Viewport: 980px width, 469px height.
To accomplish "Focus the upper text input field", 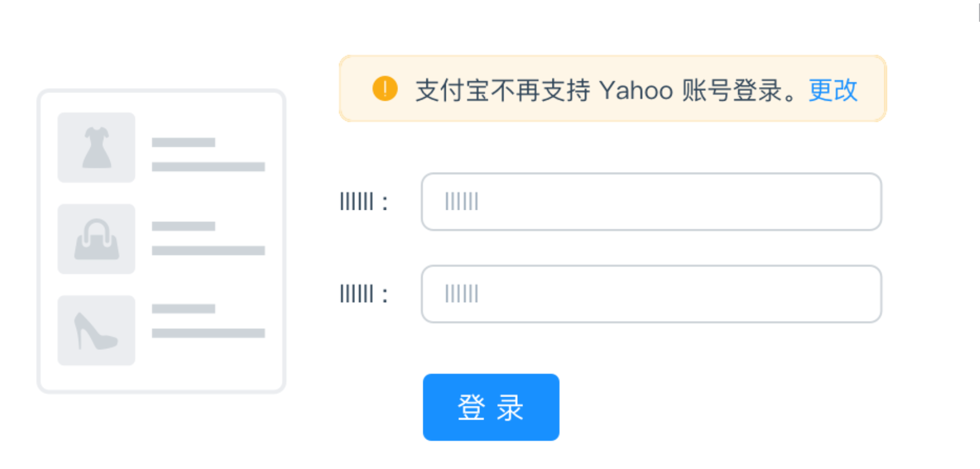I will (651, 202).
